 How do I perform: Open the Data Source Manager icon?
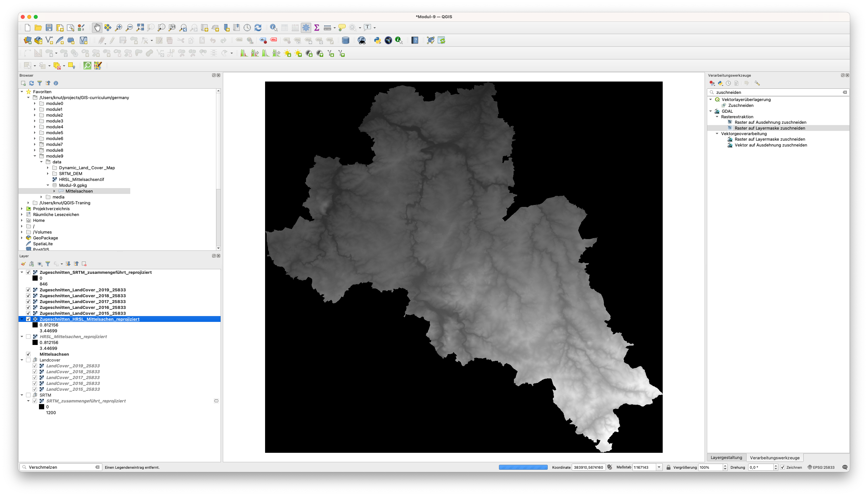28,41
